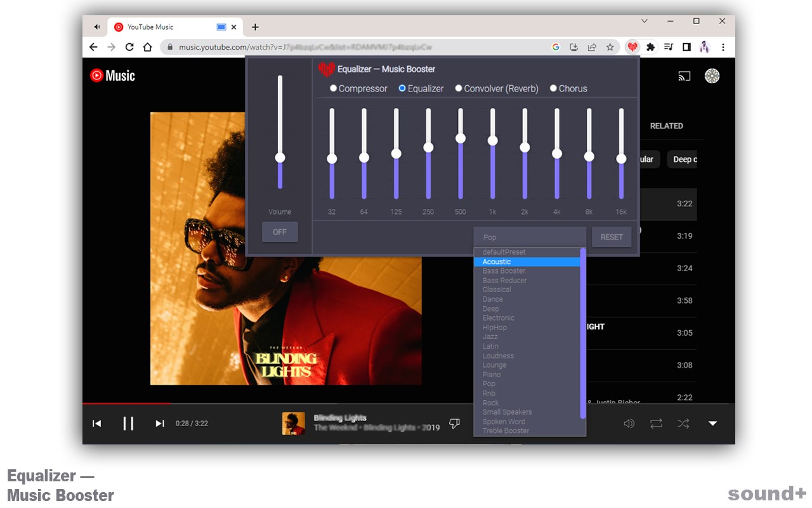Click the Blinding Lights album art

(x=286, y=248)
